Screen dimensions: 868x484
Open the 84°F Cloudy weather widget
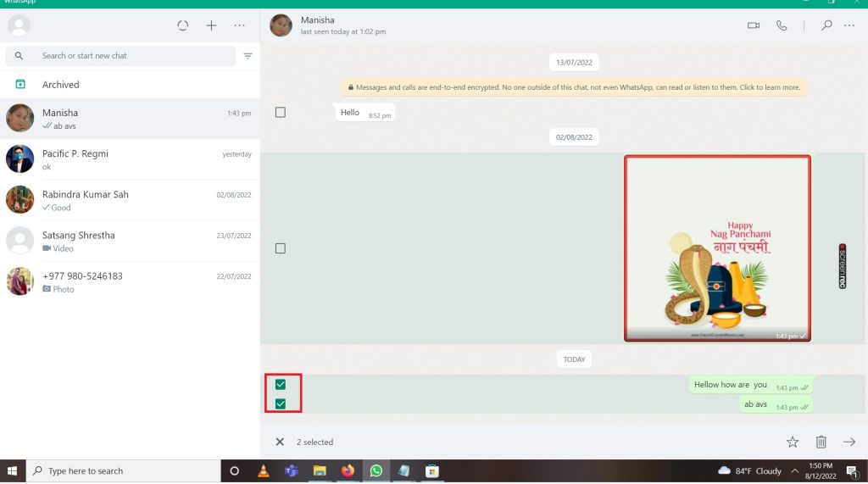[749, 470]
